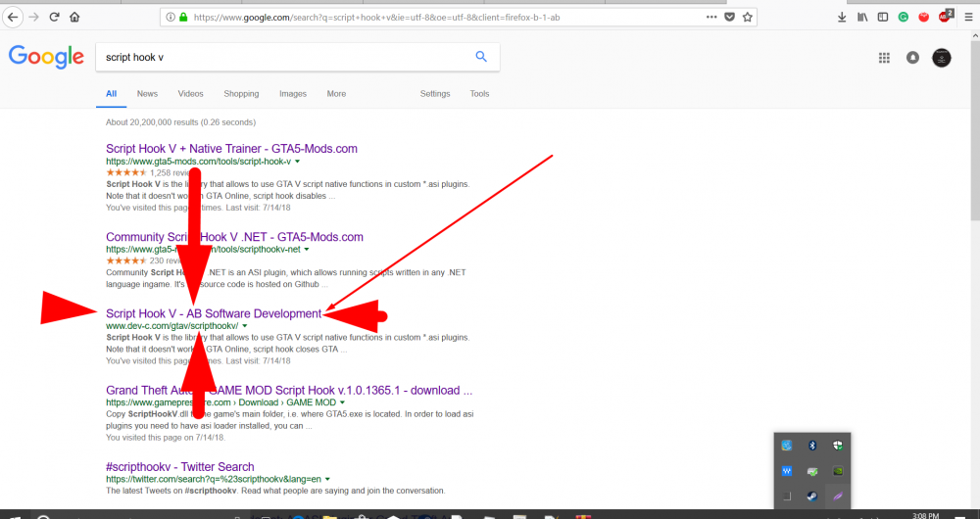
Task: Bookmark this page with the star icon
Action: (747, 17)
